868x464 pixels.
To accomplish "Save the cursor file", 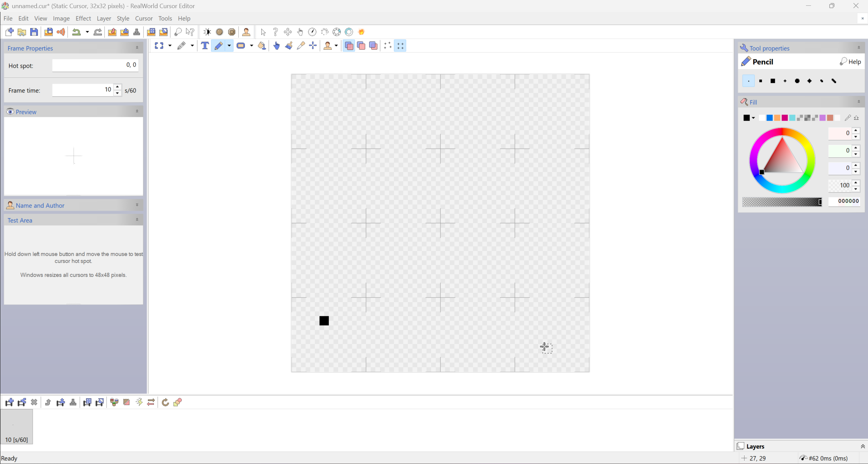I will 34,32.
